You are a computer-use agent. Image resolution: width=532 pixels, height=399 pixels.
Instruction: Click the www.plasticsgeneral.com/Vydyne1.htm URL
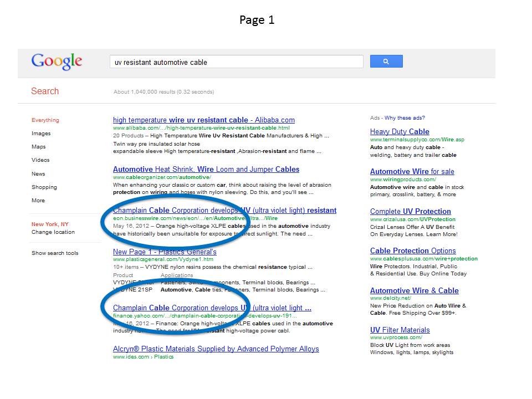click(x=163, y=259)
